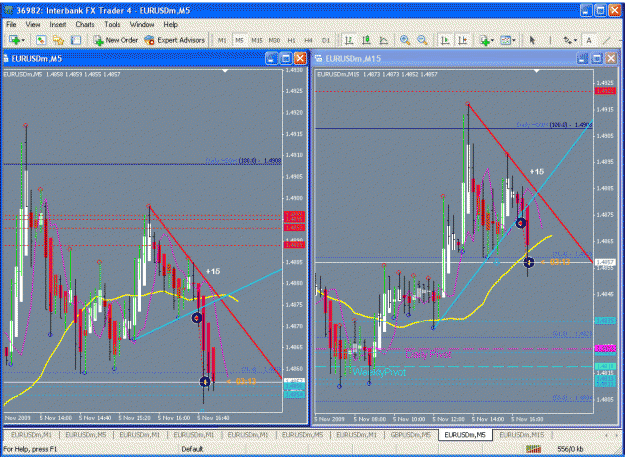625x457 pixels.
Task: Click the EURUSDm,M5 chart window icon
Action: 7,59
